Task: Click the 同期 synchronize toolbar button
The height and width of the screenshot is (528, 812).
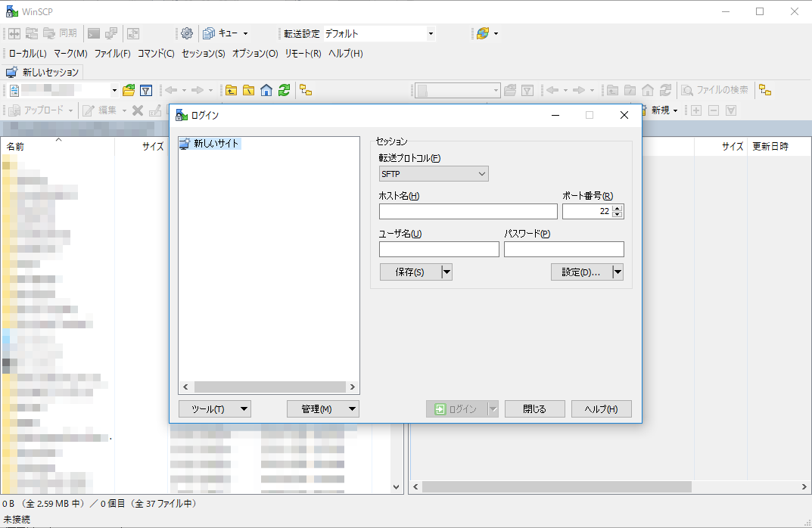Action: 60,33
